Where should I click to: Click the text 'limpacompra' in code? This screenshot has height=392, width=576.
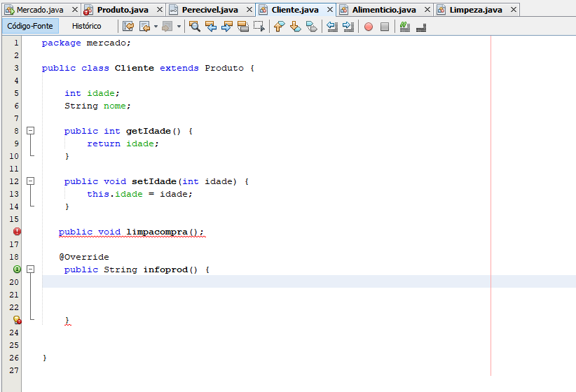coord(157,232)
